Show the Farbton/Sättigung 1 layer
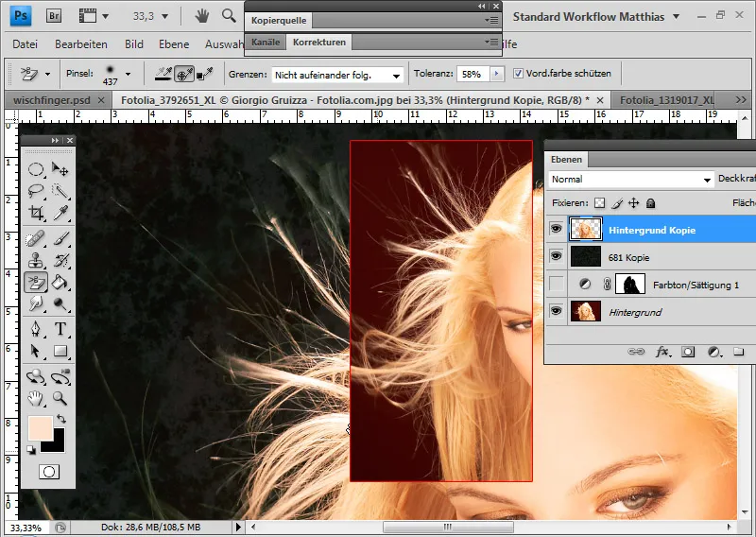 [x=556, y=284]
